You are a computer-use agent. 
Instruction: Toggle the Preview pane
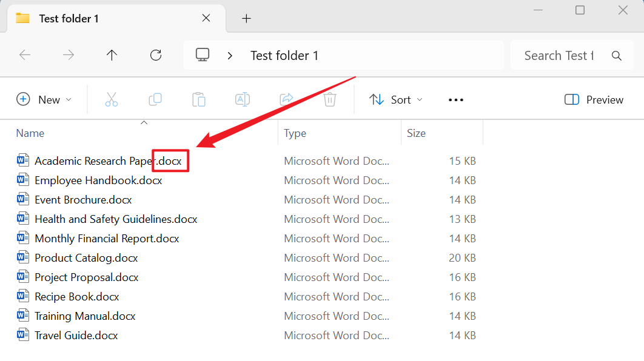594,100
